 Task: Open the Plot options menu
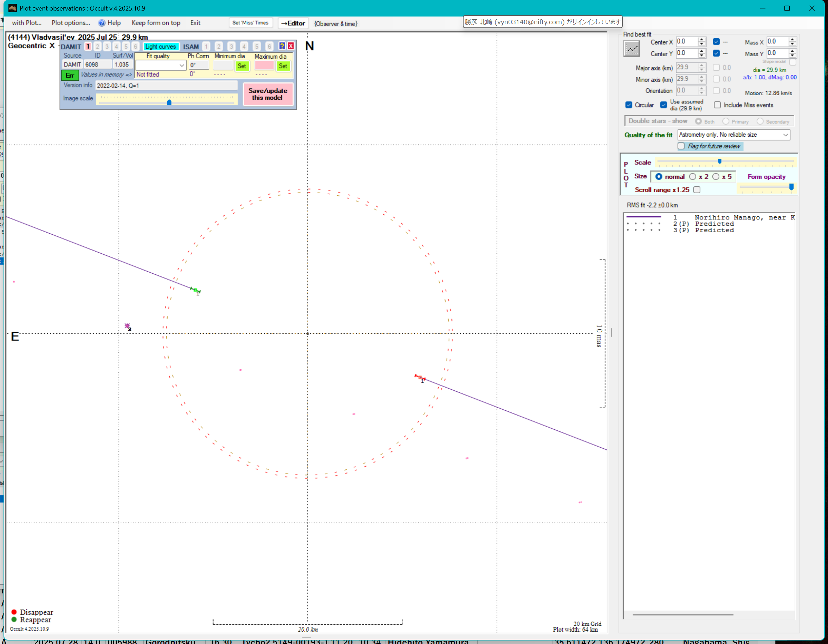click(x=71, y=23)
